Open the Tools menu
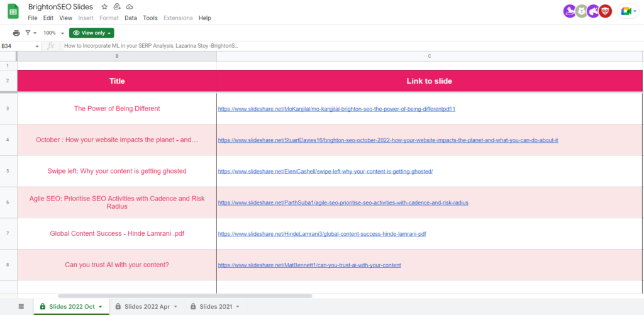This screenshot has width=644, height=315. pyautogui.click(x=150, y=18)
